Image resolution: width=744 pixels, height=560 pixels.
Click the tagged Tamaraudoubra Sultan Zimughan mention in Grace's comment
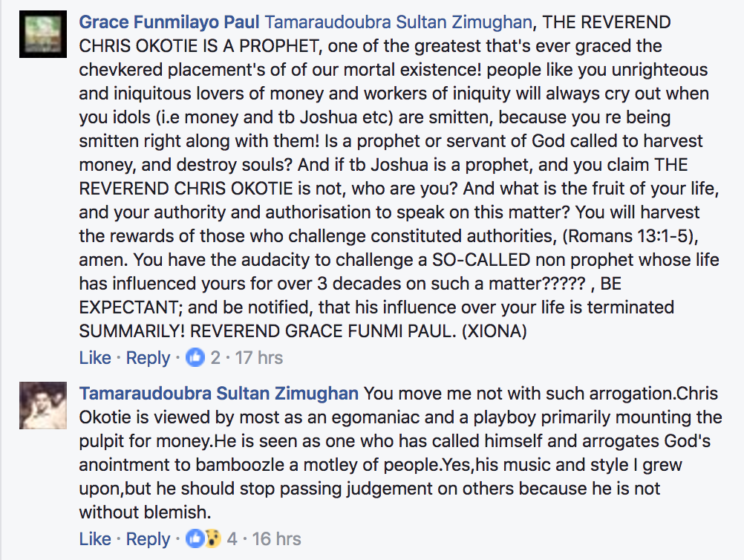[398, 22]
